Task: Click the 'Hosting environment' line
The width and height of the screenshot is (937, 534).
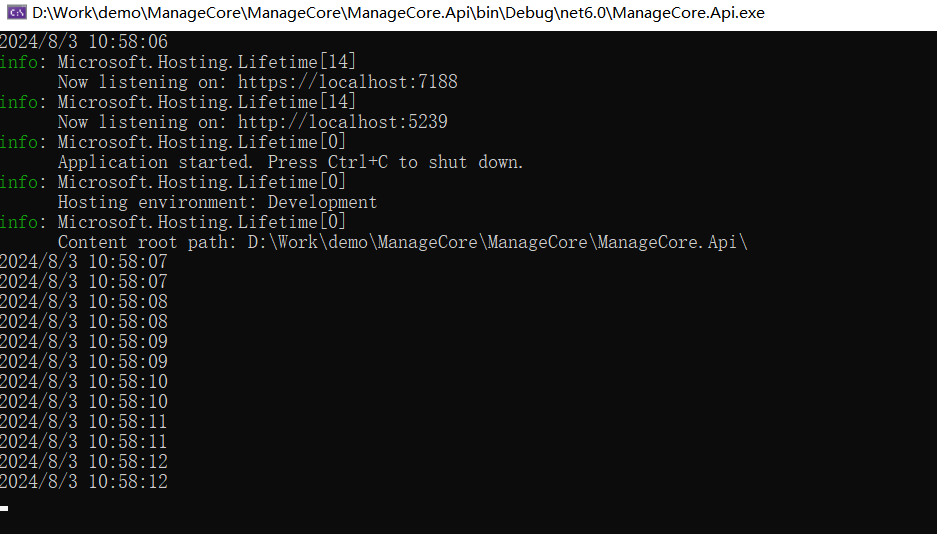Action: [x=217, y=202]
